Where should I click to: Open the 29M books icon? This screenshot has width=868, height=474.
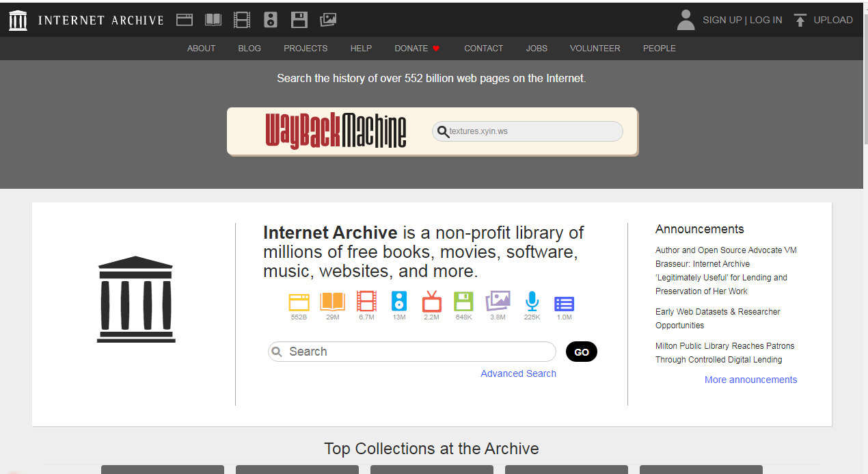pyautogui.click(x=333, y=302)
